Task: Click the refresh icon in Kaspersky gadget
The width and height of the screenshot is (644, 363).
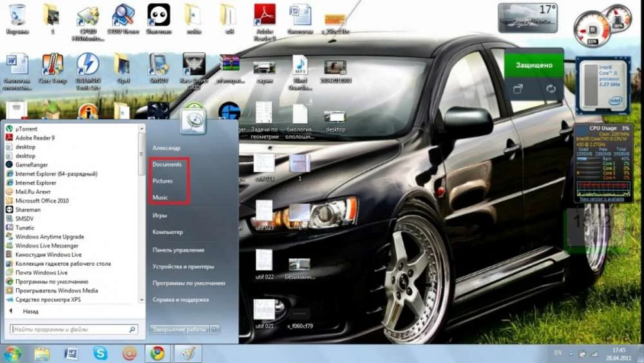Action: pyautogui.click(x=551, y=89)
